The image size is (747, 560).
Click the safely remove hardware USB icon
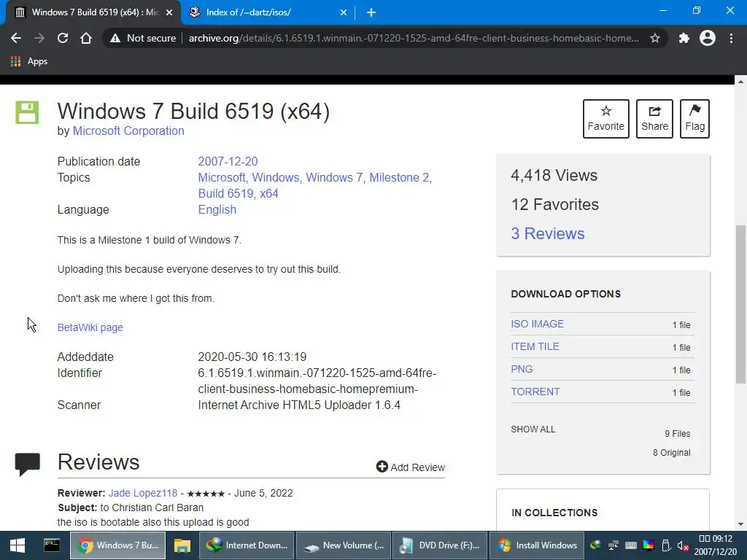666,545
